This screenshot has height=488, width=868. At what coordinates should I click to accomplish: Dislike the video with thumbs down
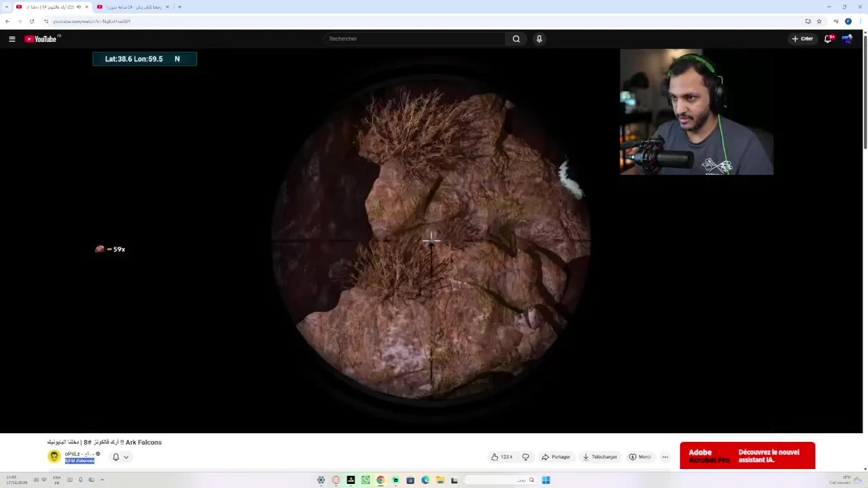pos(526,457)
